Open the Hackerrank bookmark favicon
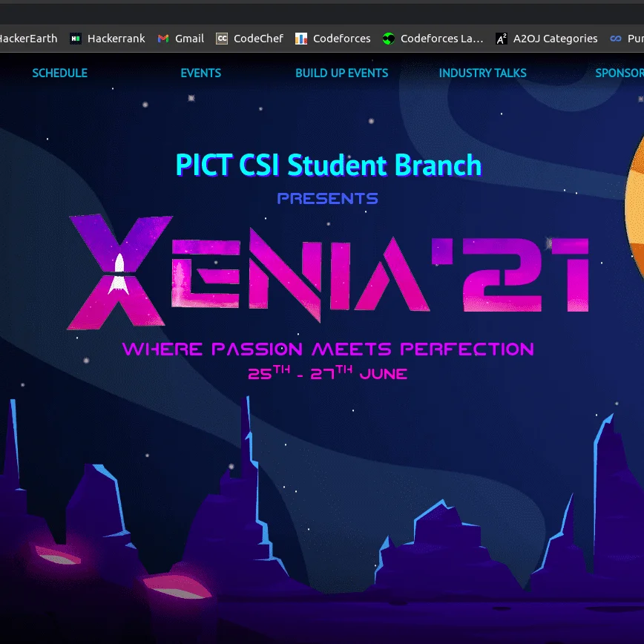 [x=76, y=39]
